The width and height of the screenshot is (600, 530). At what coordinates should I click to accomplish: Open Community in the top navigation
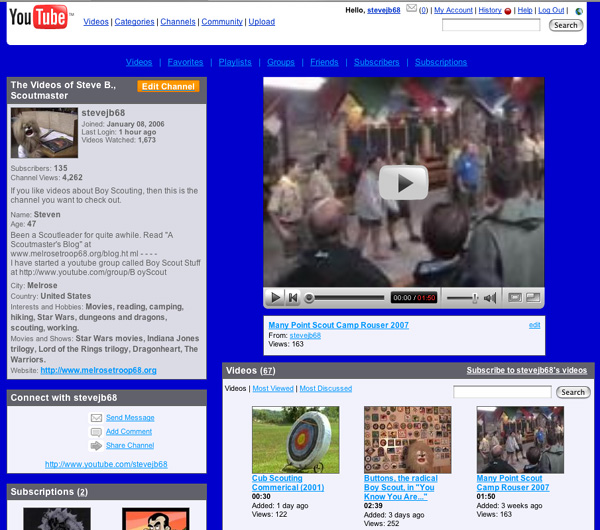(x=222, y=22)
